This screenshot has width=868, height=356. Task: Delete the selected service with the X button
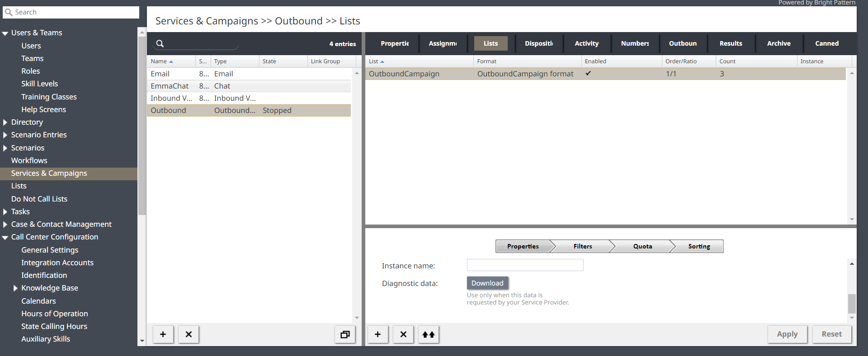[189, 334]
